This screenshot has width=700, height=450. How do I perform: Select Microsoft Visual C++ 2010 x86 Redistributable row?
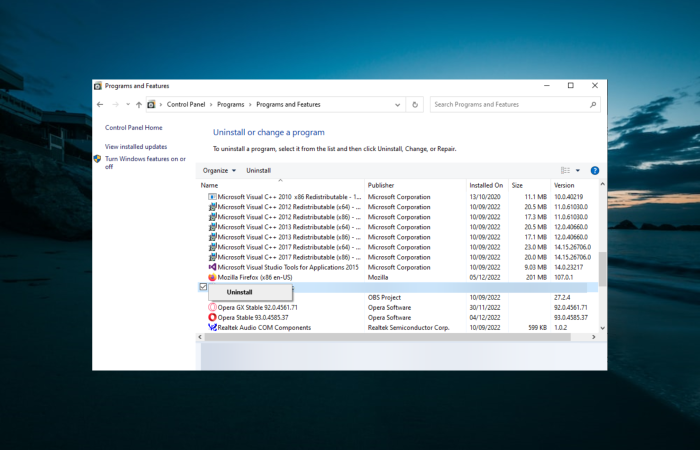(x=397, y=197)
